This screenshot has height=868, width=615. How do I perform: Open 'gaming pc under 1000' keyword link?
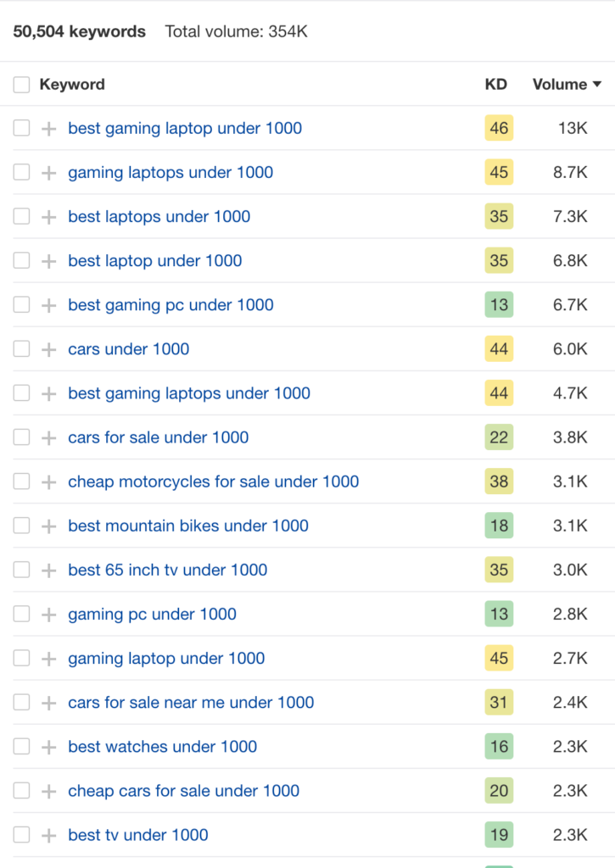click(153, 614)
